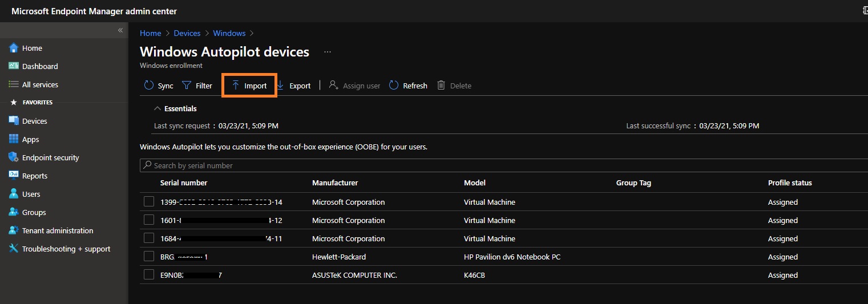Click the Sync button label
Viewport: 868px width, 304px height.
(165, 86)
